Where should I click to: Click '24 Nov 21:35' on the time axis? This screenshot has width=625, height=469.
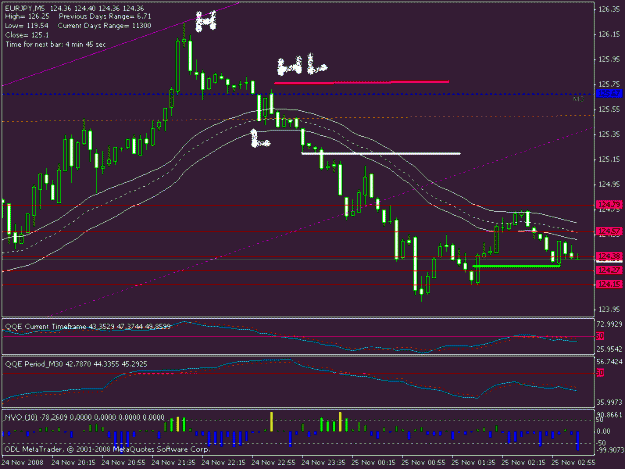(x=173, y=462)
